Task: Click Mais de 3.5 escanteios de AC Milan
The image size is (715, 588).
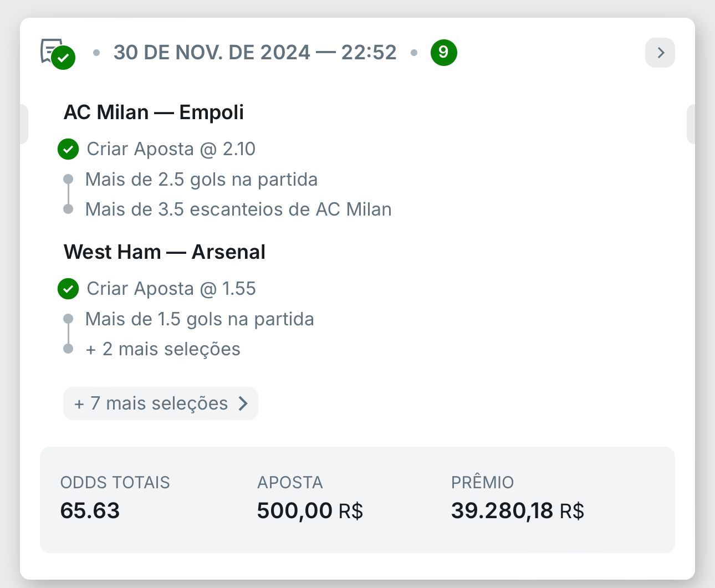Action: (x=238, y=209)
